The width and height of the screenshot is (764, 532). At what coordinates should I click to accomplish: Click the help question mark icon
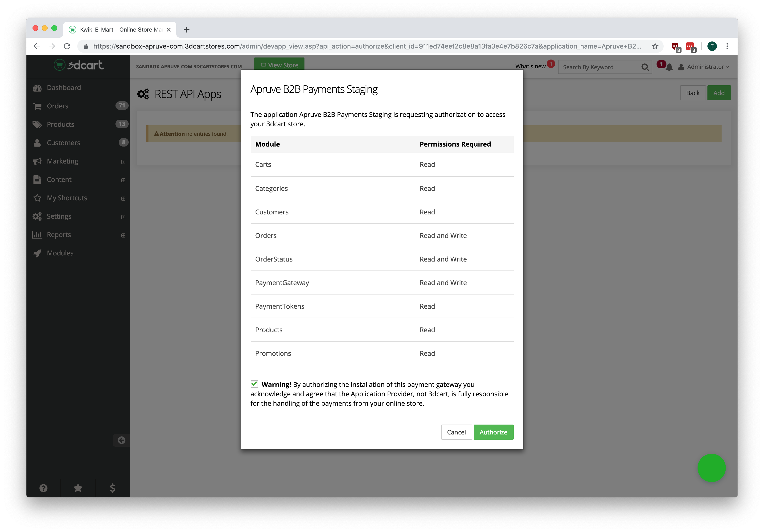[43, 488]
